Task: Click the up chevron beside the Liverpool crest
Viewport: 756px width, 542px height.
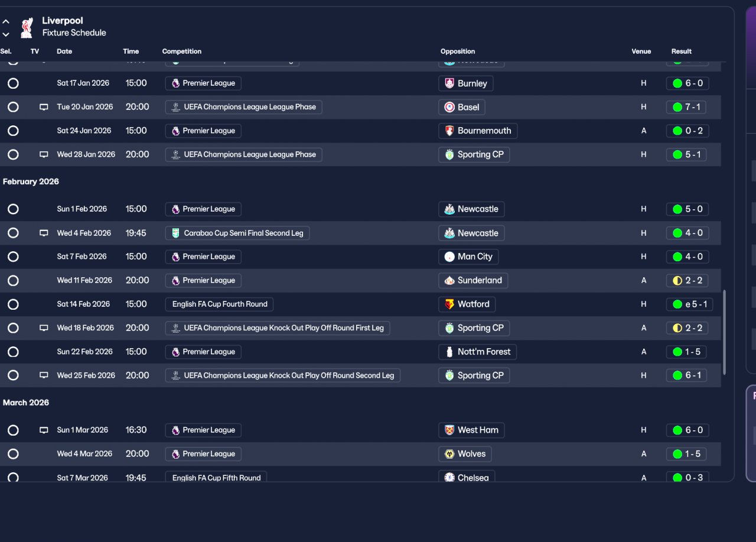Action: pyautogui.click(x=6, y=22)
